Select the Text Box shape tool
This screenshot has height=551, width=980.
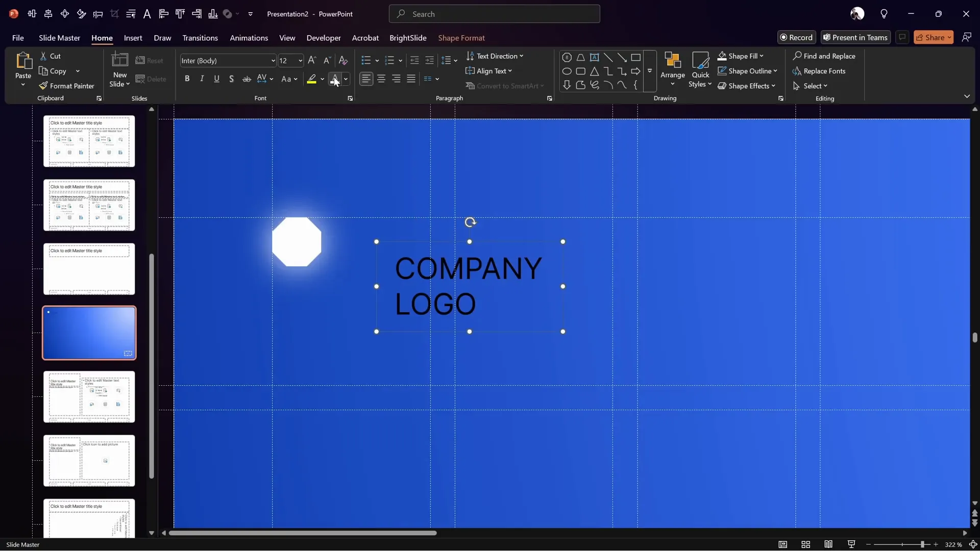point(594,57)
